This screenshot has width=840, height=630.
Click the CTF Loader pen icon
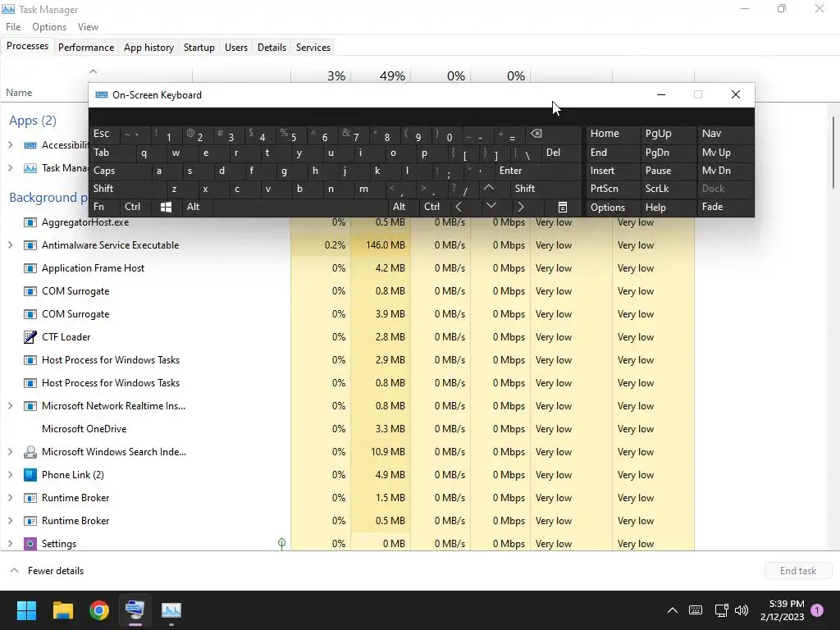[x=30, y=337]
